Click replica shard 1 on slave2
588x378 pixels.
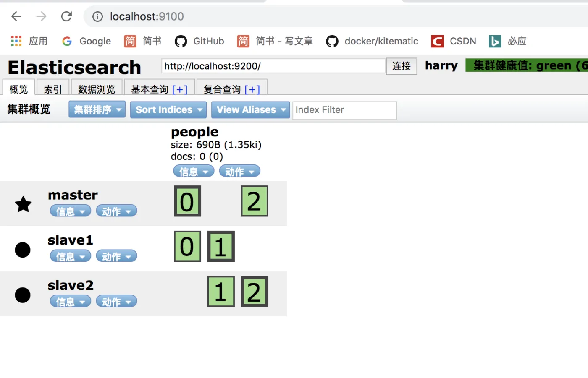[221, 292]
